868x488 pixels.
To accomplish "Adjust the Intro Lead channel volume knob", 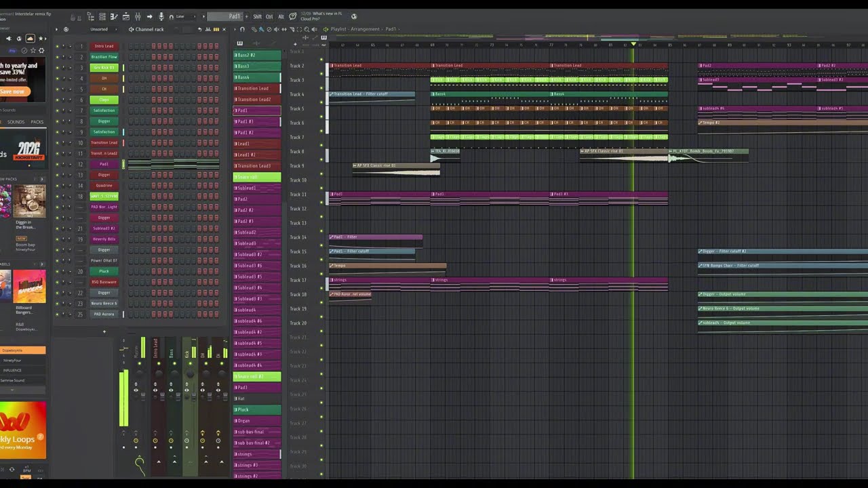I will (70, 46).
